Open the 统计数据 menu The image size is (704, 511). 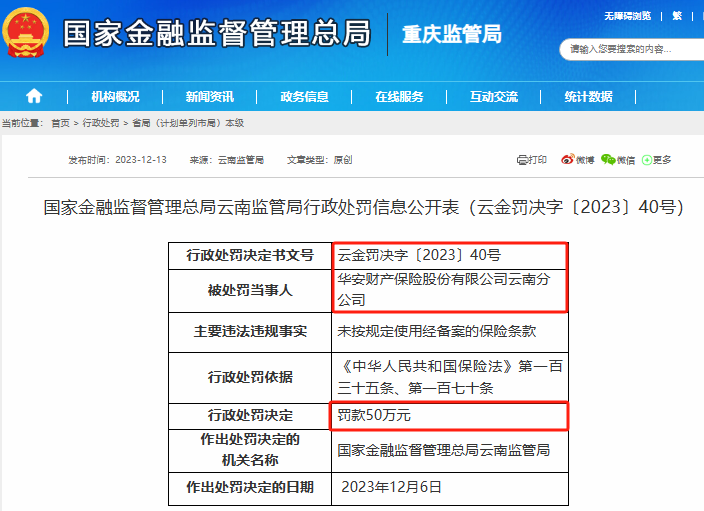pyautogui.click(x=589, y=97)
